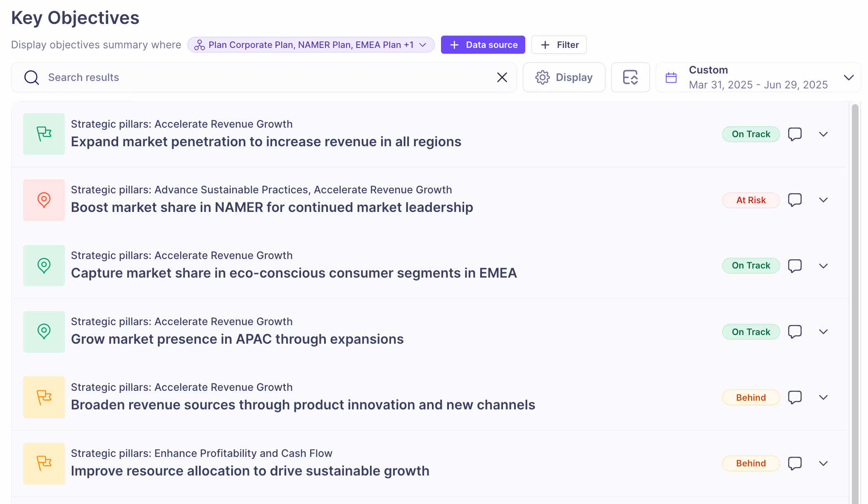Expand the Boost market share in NAMER objective
The image size is (868, 504).
[x=823, y=200]
